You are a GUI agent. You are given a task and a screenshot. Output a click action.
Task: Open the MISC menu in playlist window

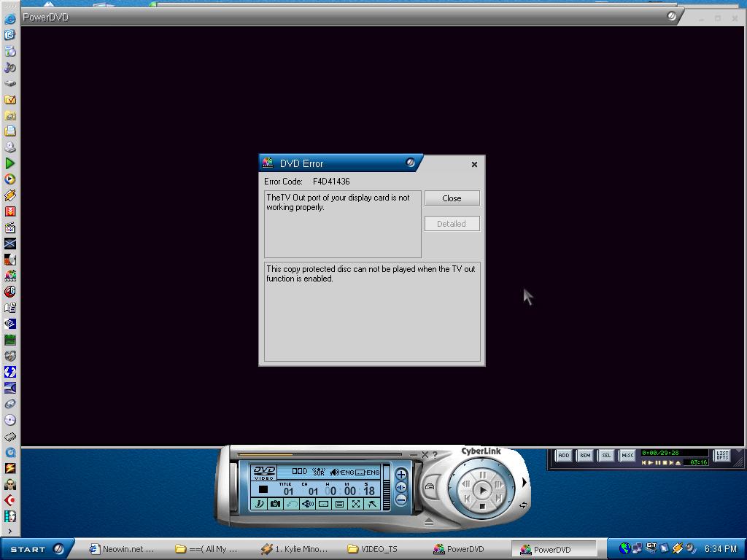(x=627, y=456)
